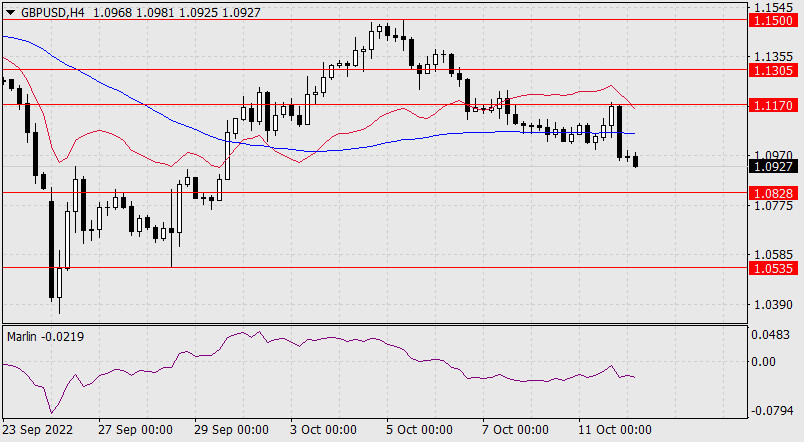Viewport: 804px width, 442px height.
Task: Click the 1.0775 price scale value
Action: click(x=773, y=206)
